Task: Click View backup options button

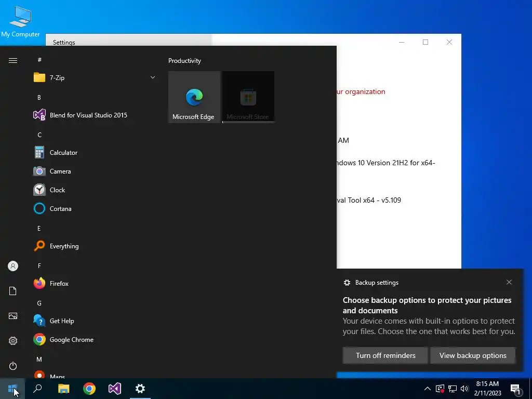Action: [x=473, y=355]
